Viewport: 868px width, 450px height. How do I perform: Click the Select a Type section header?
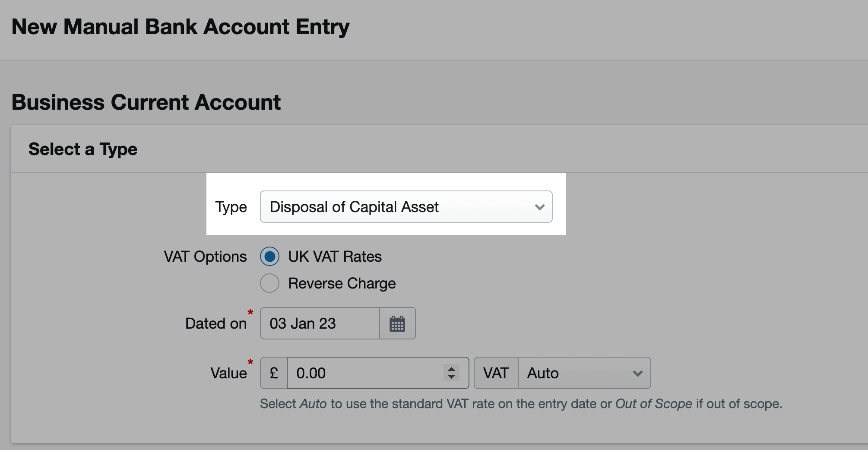click(83, 149)
